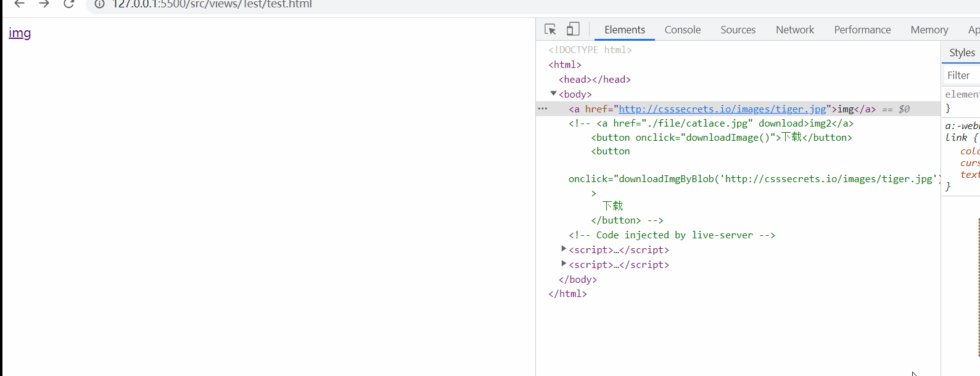Click the 下载 text in the comment
Viewport: 980px width, 376px height.
(612, 206)
